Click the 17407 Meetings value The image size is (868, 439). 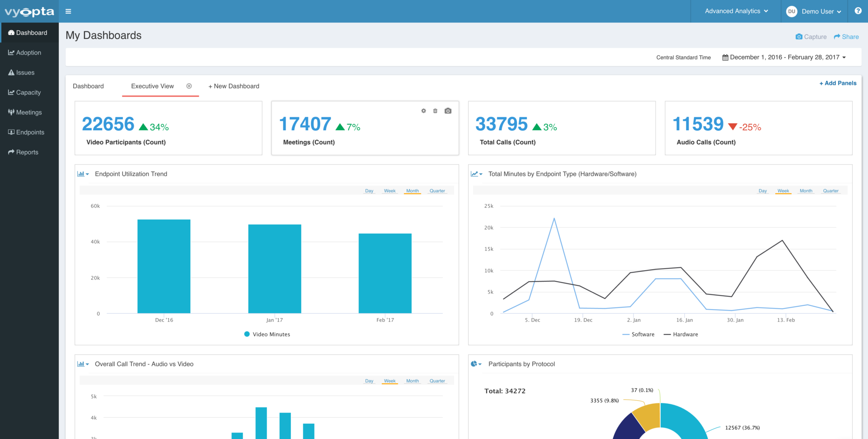pos(305,124)
